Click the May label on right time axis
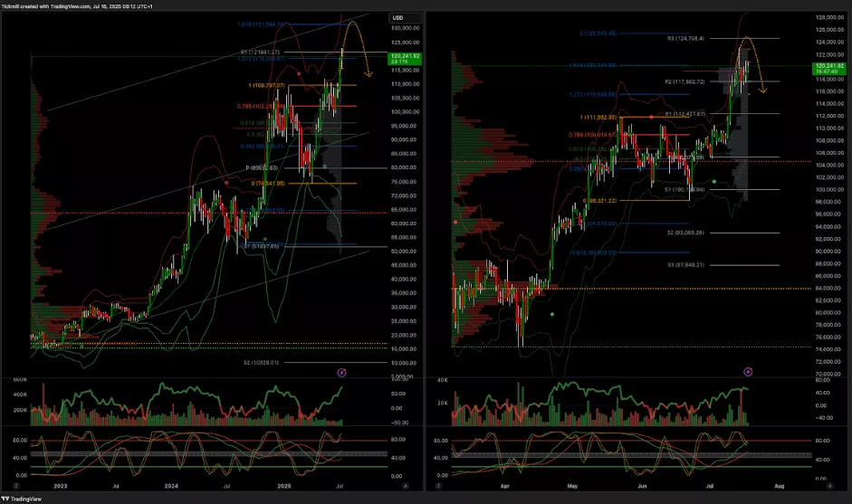 tap(572, 485)
